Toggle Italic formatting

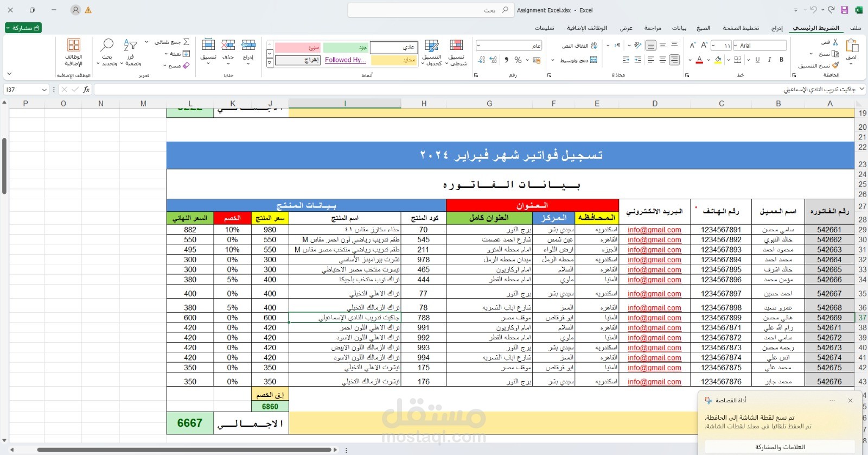click(769, 60)
